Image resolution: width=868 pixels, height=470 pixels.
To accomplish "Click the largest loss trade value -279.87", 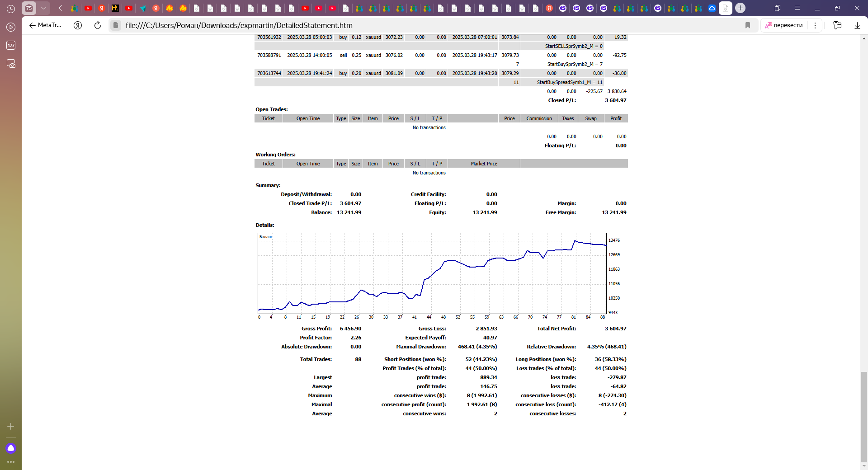I will coord(617,377).
